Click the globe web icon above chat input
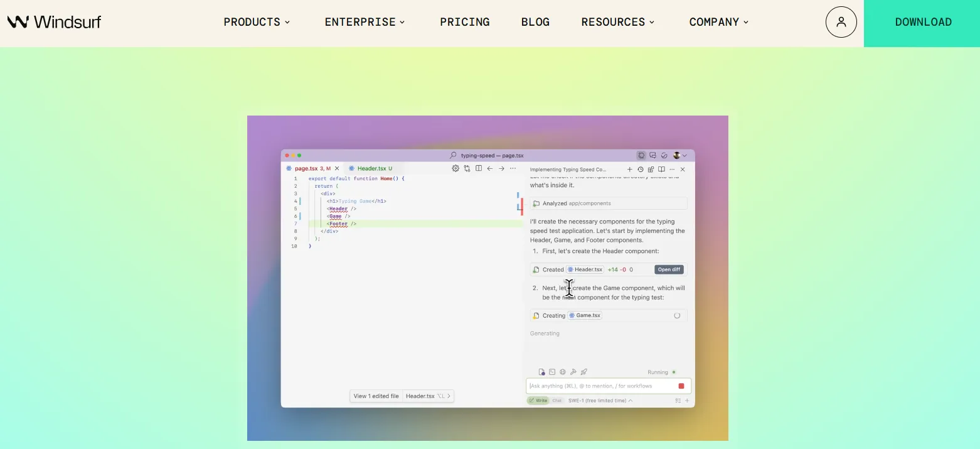Screen dimensions: 980x449 [563, 372]
